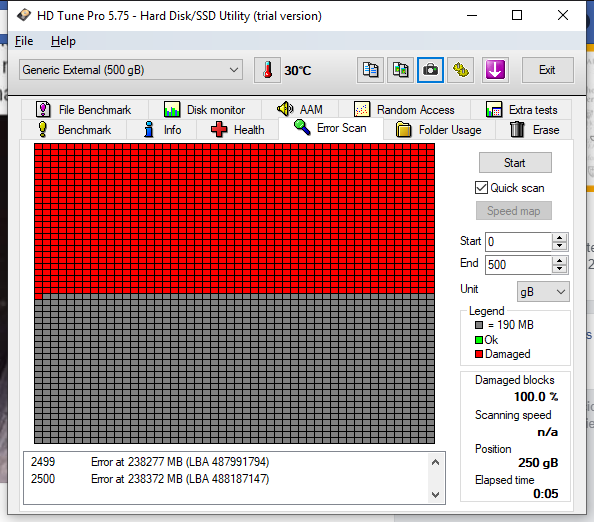Click the purple down-arrow icon
The width and height of the screenshot is (594, 522).
495,70
